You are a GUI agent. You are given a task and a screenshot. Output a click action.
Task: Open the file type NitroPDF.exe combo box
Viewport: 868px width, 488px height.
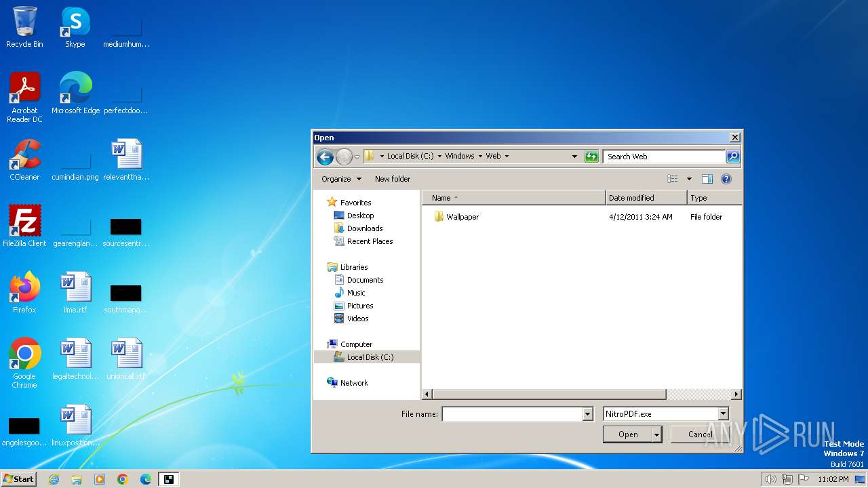point(666,413)
